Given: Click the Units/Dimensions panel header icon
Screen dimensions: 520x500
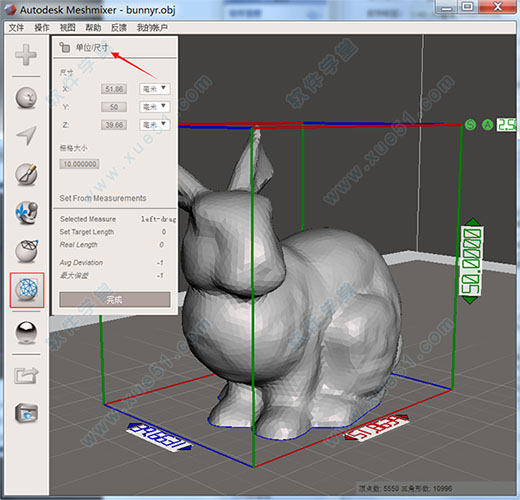Looking at the screenshot, I should point(64,47).
